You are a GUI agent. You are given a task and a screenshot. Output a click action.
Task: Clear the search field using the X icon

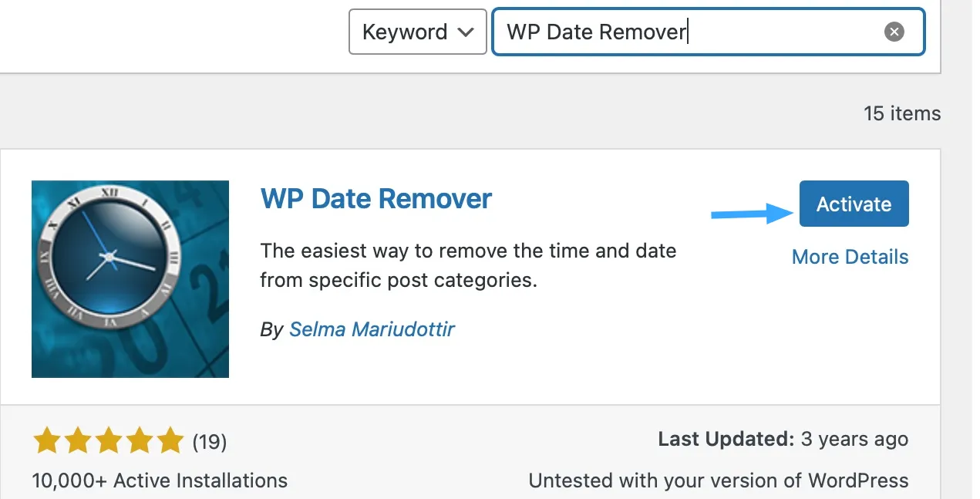pos(893,32)
